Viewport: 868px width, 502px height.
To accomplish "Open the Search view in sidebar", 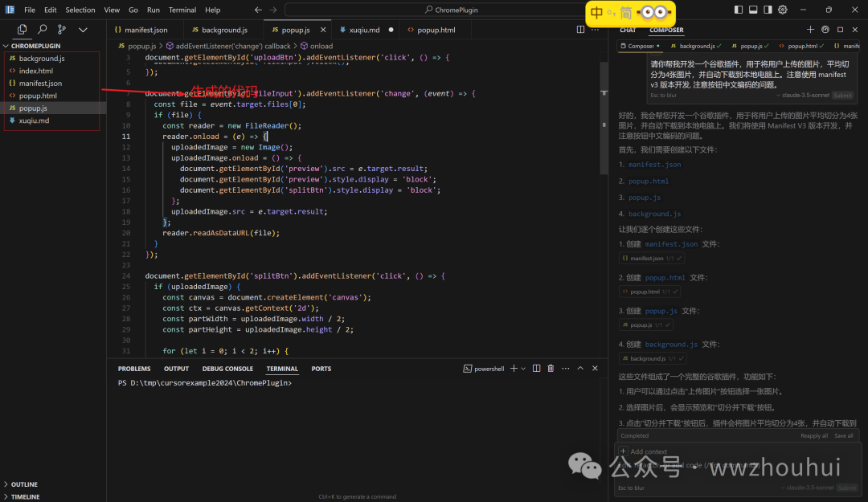I will click(42, 29).
